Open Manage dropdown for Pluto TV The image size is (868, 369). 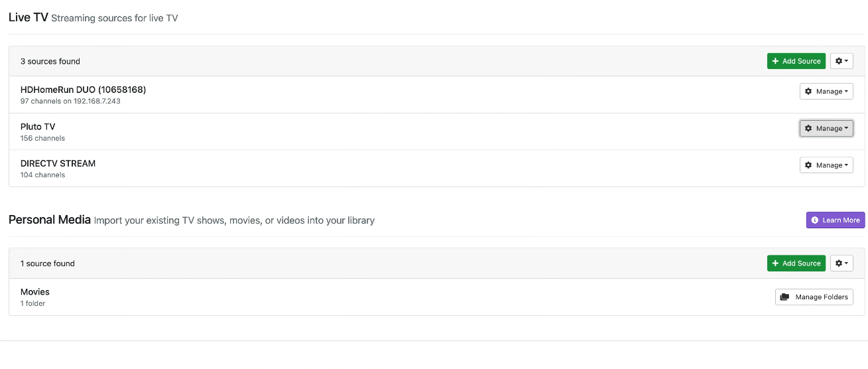click(x=826, y=129)
